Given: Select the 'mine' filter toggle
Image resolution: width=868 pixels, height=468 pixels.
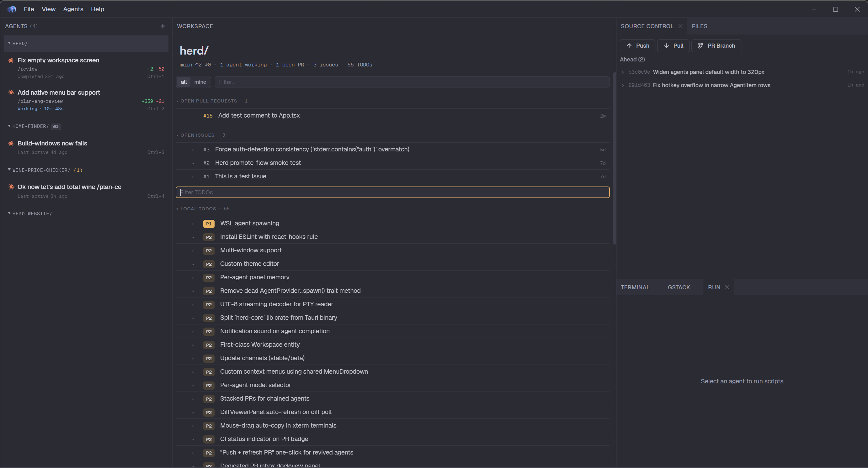Looking at the screenshot, I should pyautogui.click(x=200, y=82).
